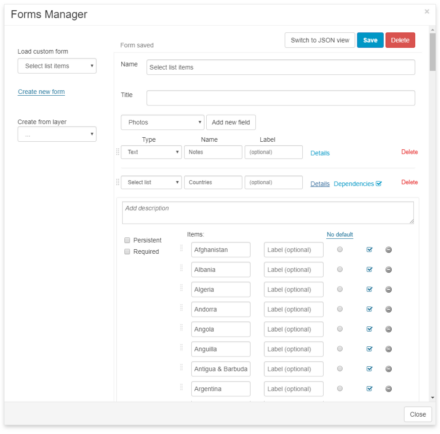The width and height of the screenshot is (440, 434).
Task: Toggle the blue checkbox for Andorra
Action: click(x=369, y=309)
